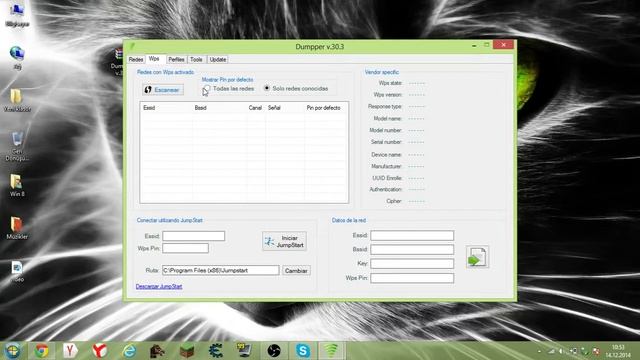Focus the JumpStart Essid input field
Screen dimensions: 640x360
tap(193, 236)
